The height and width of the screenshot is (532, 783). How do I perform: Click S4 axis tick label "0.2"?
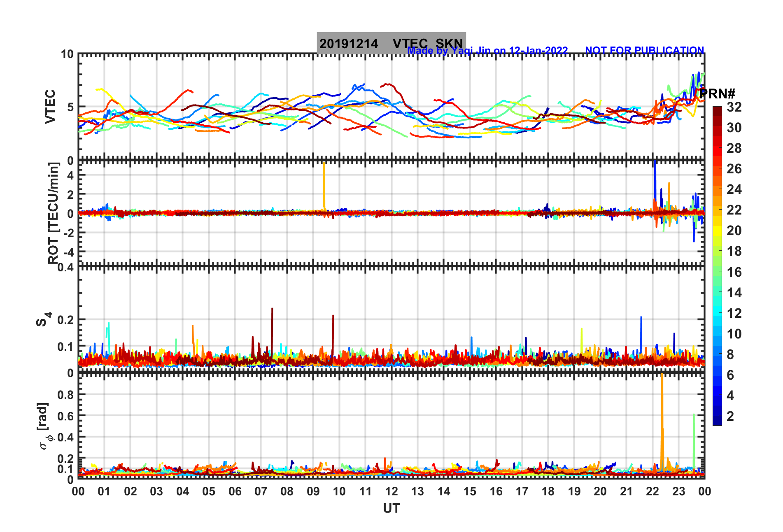(x=65, y=320)
